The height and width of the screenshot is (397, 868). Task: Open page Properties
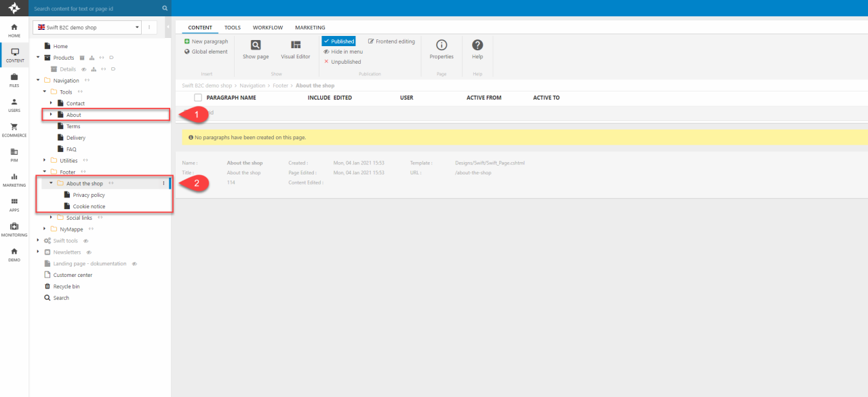point(441,45)
